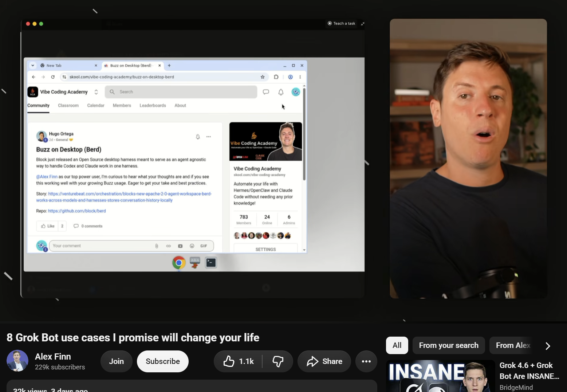Expand the Vibe Coding Academy group switcher
This screenshot has height=392, width=567.
[x=96, y=92]
